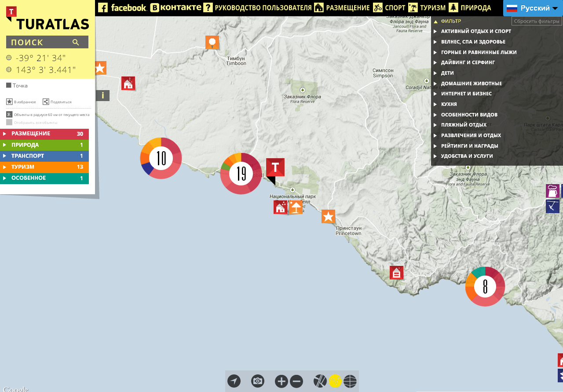The image size is (563, 392).
Task: Open the cluster of 19 objects
Action: pyautogui.click(x=241, y=174)
